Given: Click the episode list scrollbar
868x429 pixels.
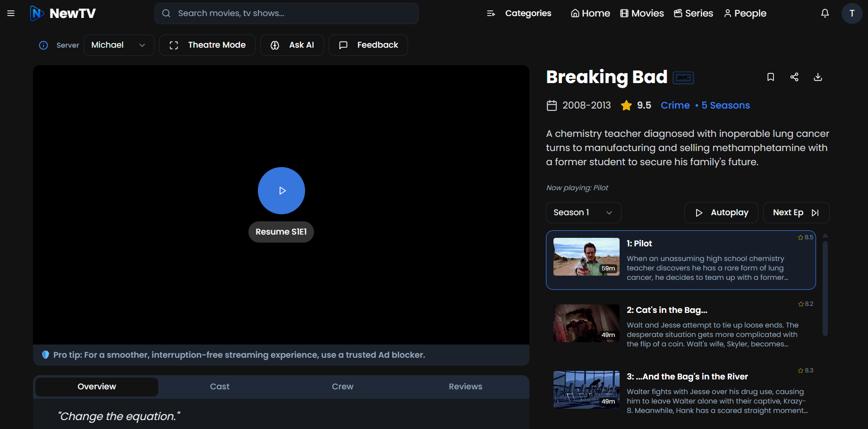Looking at the screenshot, I should tap(825, 288).
